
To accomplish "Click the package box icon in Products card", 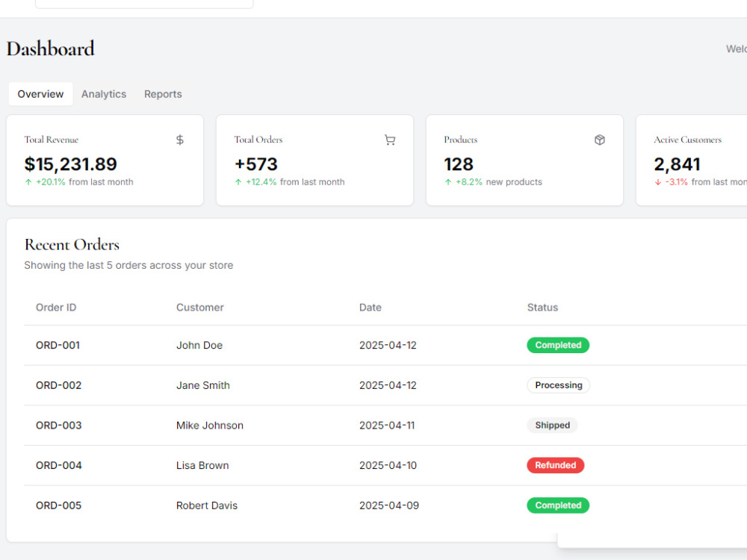I will point(600,140).
